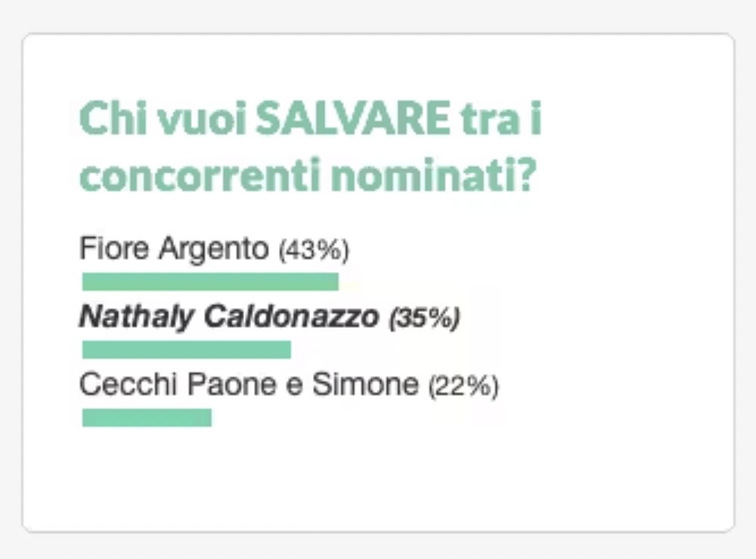The height and width of the screenshot is (559, 756).
Task: Click the word 'Argento' in first option
Action: (x=214, y=250)
